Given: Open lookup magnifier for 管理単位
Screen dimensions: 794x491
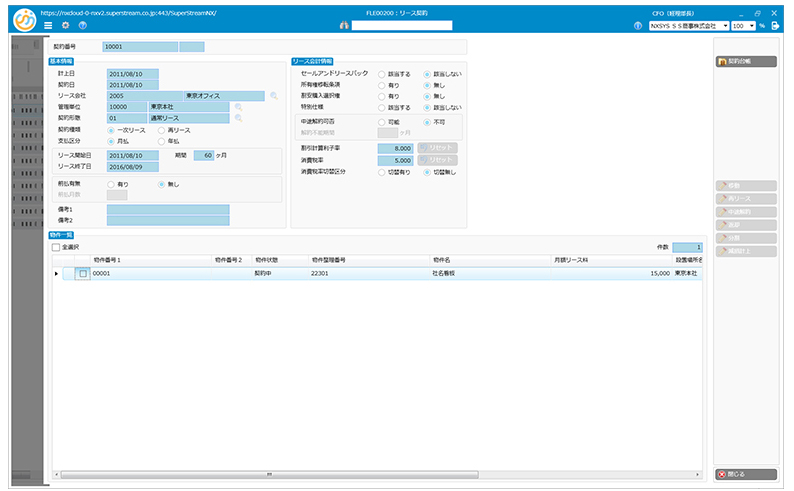Looking at the screenshot, I should tap(239, 107).
